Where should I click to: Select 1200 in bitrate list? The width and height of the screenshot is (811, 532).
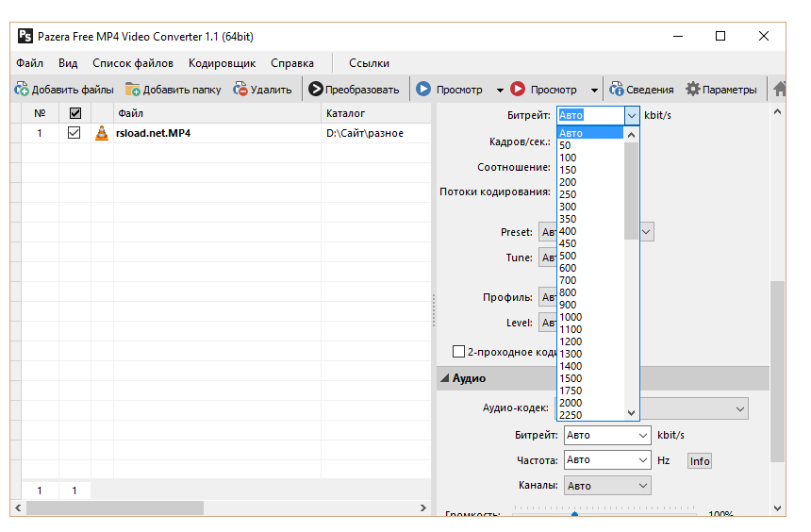click(590, 341)
